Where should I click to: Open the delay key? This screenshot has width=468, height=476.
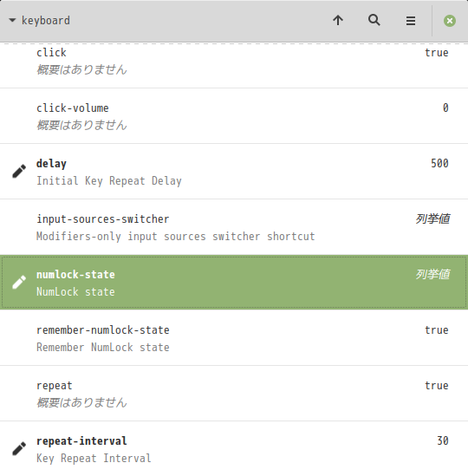tap(234, 172)
